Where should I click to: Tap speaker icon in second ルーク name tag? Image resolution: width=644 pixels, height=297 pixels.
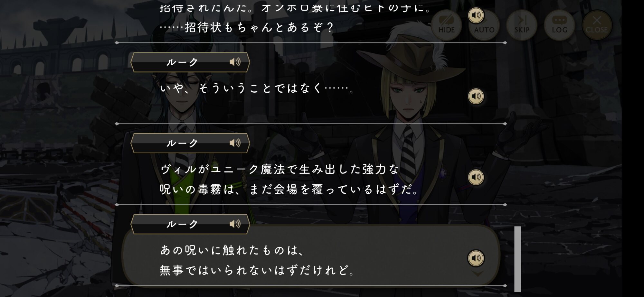[235, 143]
